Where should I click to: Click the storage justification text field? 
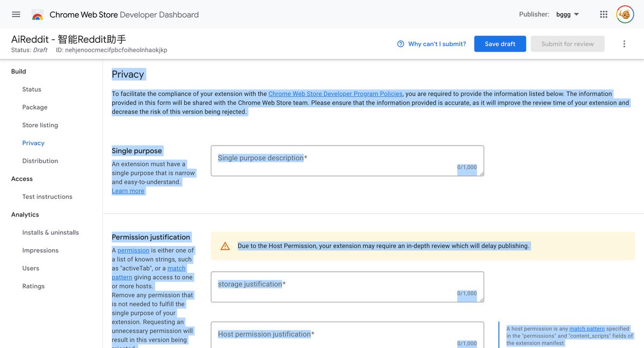347,286
